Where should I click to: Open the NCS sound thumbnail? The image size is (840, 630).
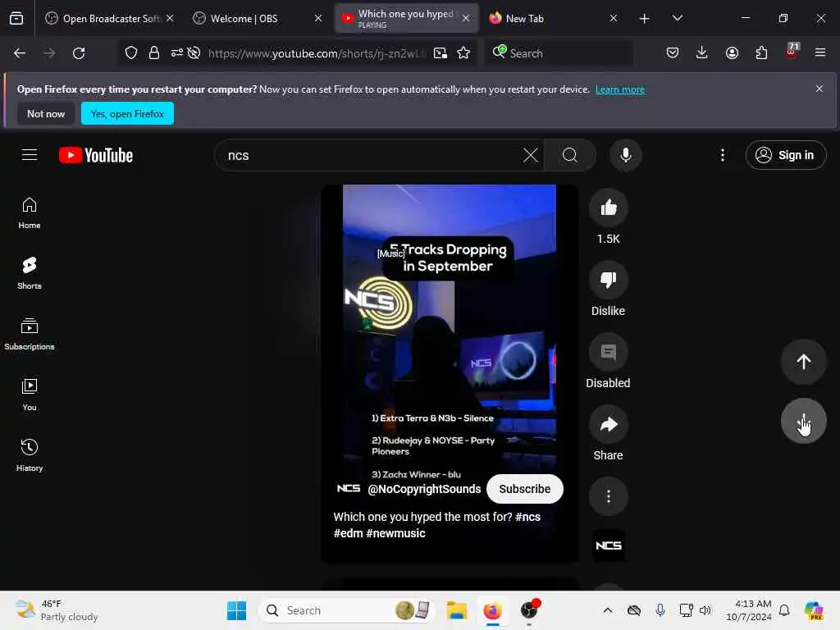[x=608, y=546]
